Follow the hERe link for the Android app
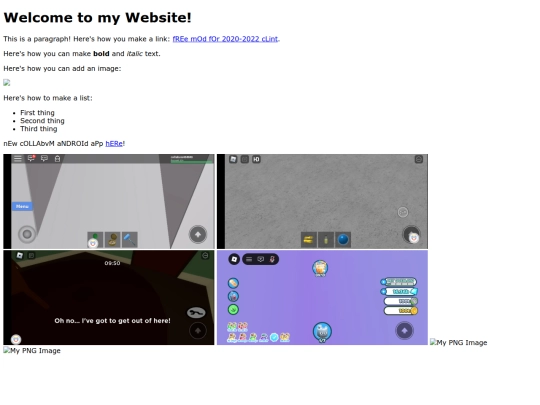This screenshot has height=405, width=540. point(114,144)
